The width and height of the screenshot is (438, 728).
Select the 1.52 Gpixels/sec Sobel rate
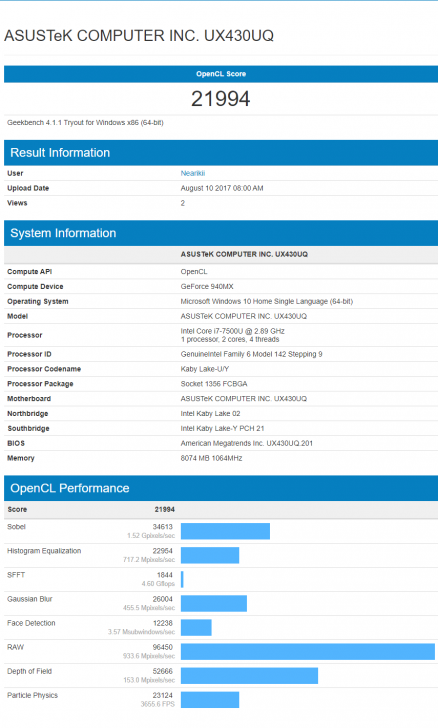151,535
